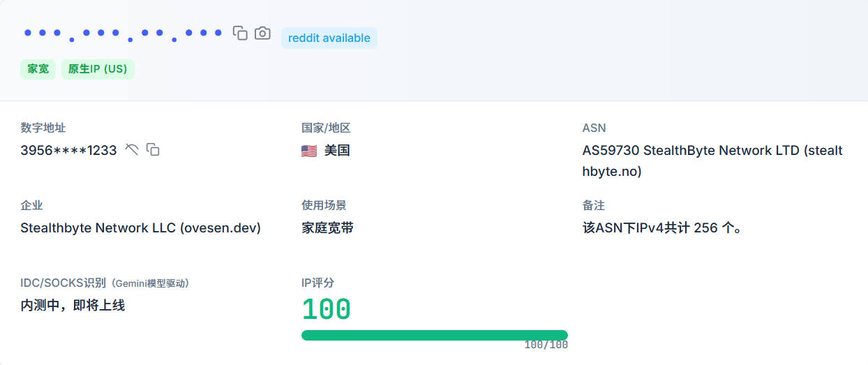Copy the numeric address value

[153, 149]
